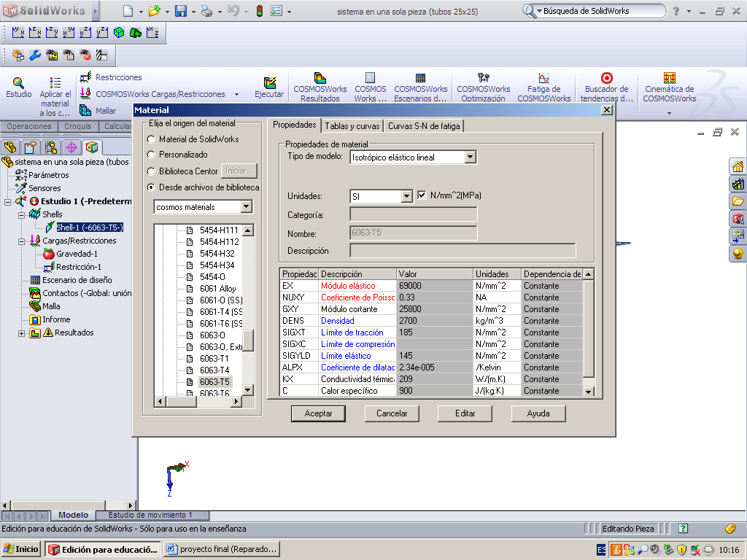Image resolution: width=747 pixels, height=560 pixels.
Task: Select the Personalizado radio option
Action: tap(151, 155)
